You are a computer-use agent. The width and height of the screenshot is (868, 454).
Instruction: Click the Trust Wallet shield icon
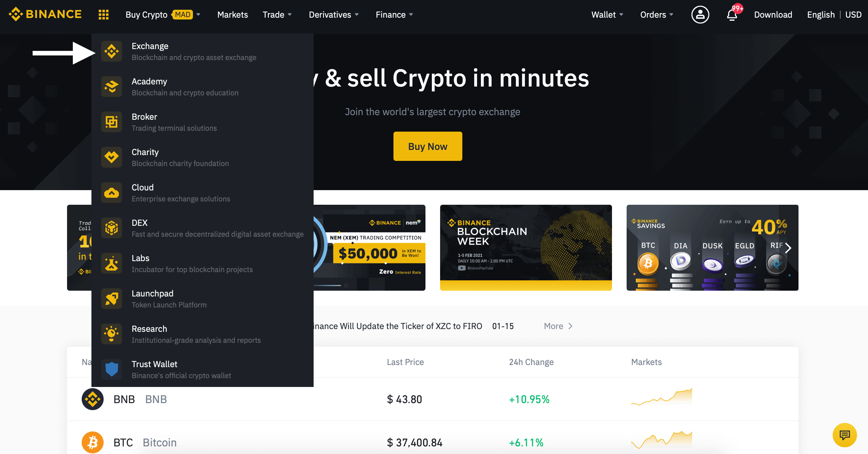[111, 369]
